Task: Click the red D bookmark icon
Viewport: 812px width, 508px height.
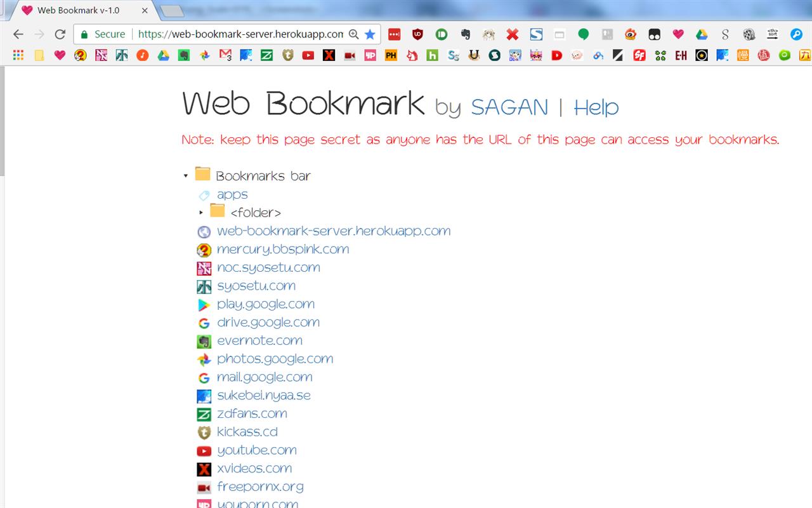Action: [557, 55]
